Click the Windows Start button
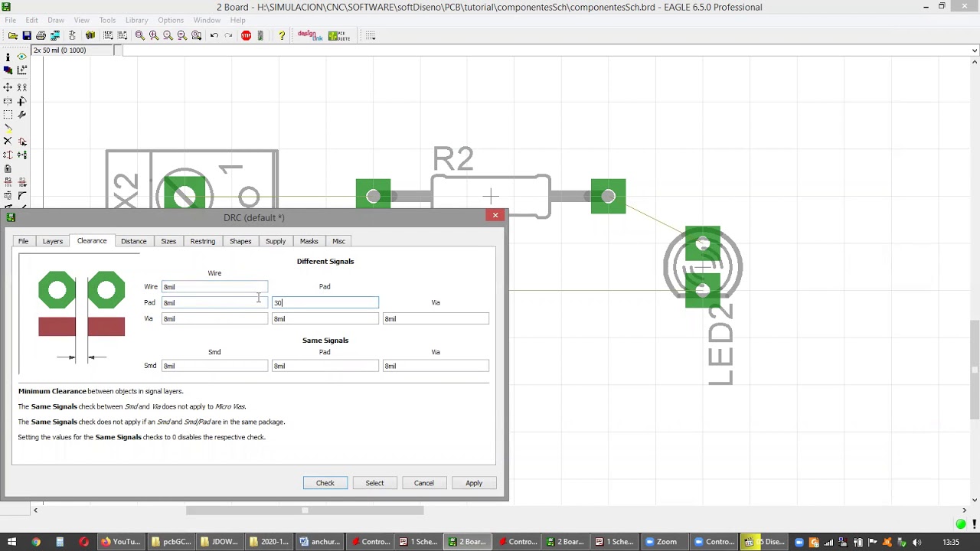This screenshot has height=551, width=980. click(x=11, y=542)
